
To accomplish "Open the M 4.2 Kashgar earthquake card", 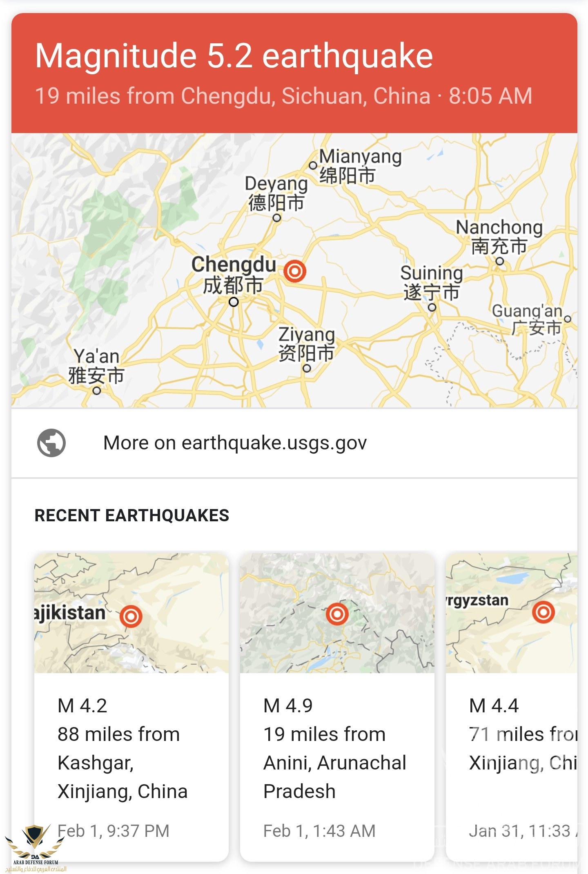I will (131, 707).
